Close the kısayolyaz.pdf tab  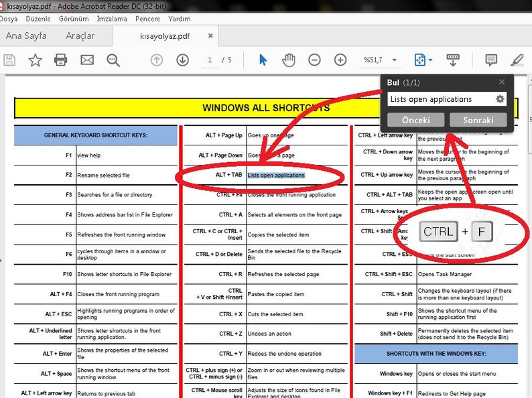click(x=210, y=36)
